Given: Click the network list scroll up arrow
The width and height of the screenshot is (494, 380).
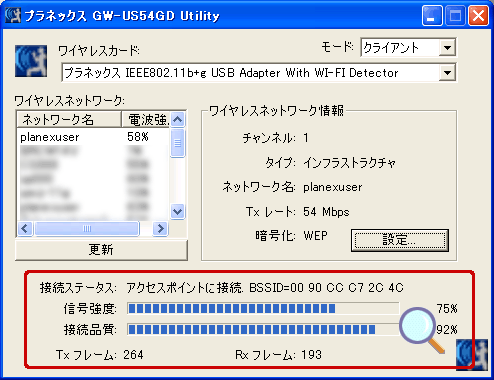Looking at the screenshot, I should pyautogui.click(x=178, y=119).
